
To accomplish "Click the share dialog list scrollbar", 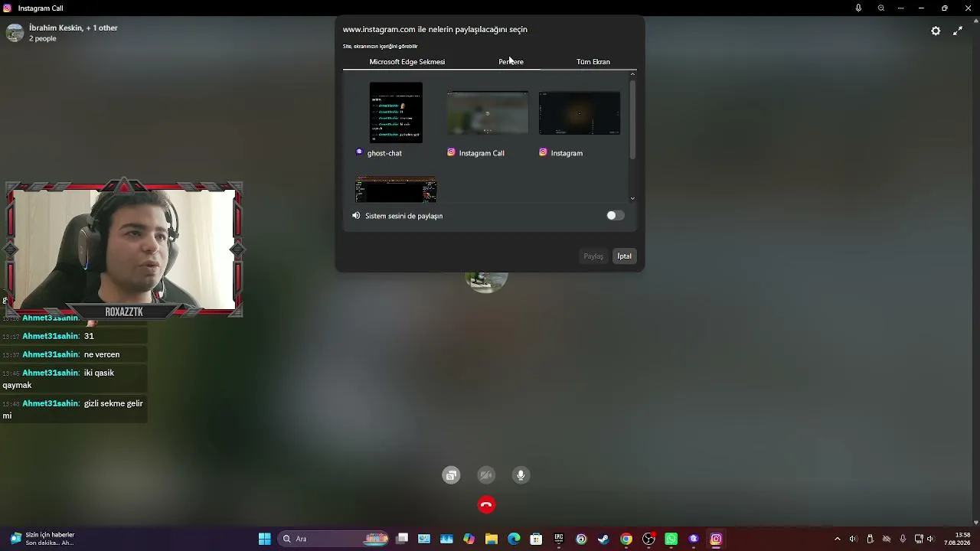I will [x=632, y=119].
